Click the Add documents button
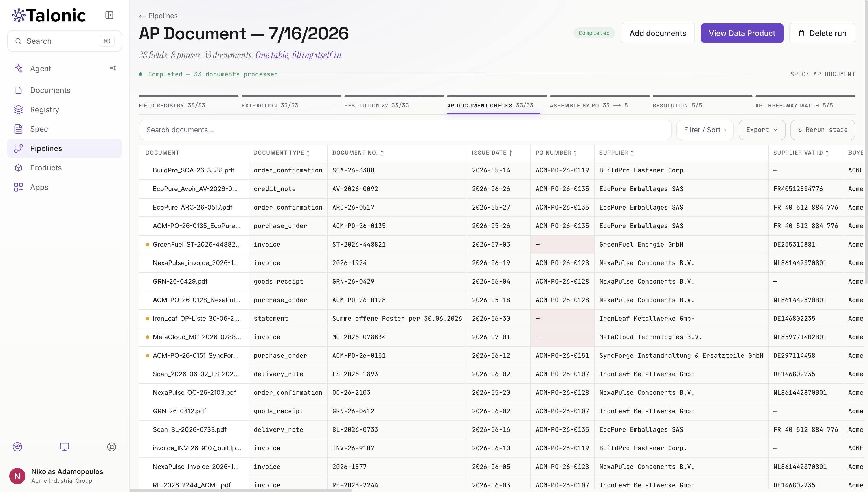 coord(658,33)
